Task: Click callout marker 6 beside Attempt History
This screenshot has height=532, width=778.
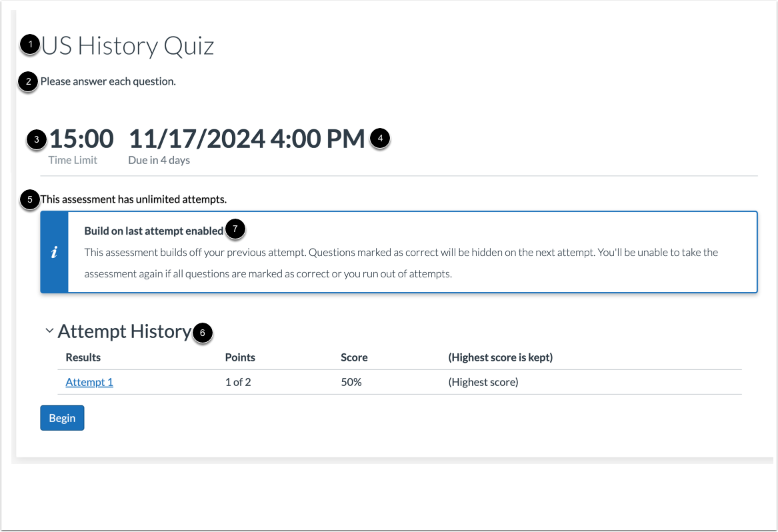Action: [x=203, y=333]
